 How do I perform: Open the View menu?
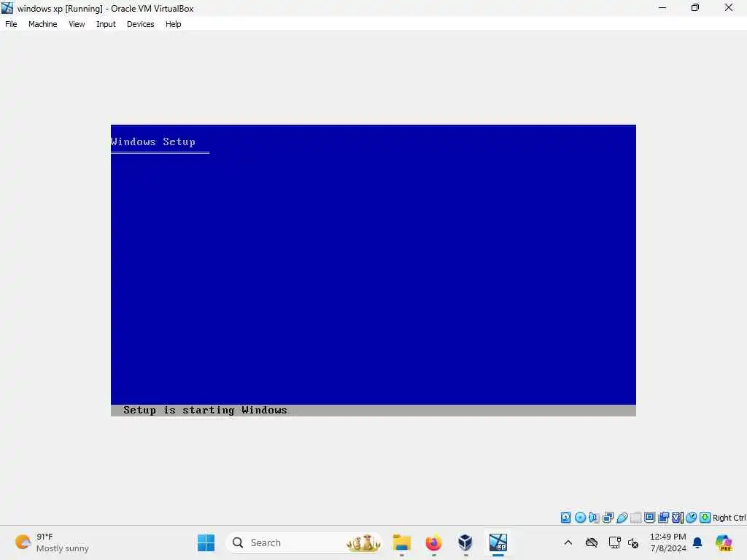point(77,24)
